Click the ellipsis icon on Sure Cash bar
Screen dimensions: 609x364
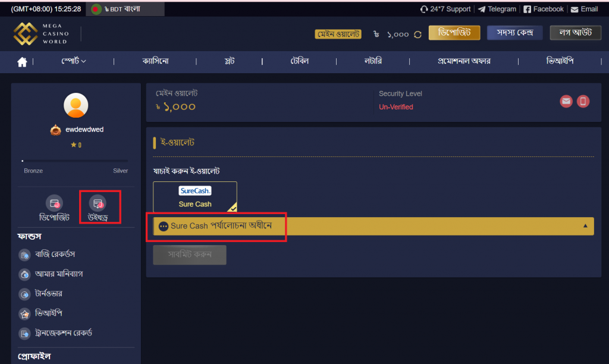164,226
